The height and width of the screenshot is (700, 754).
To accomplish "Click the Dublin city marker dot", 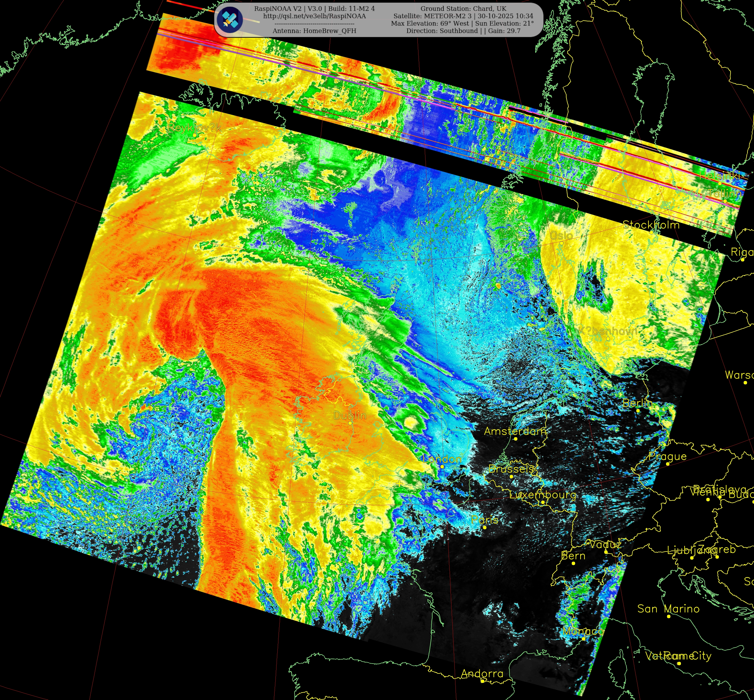I will click(x=350, y=423).
